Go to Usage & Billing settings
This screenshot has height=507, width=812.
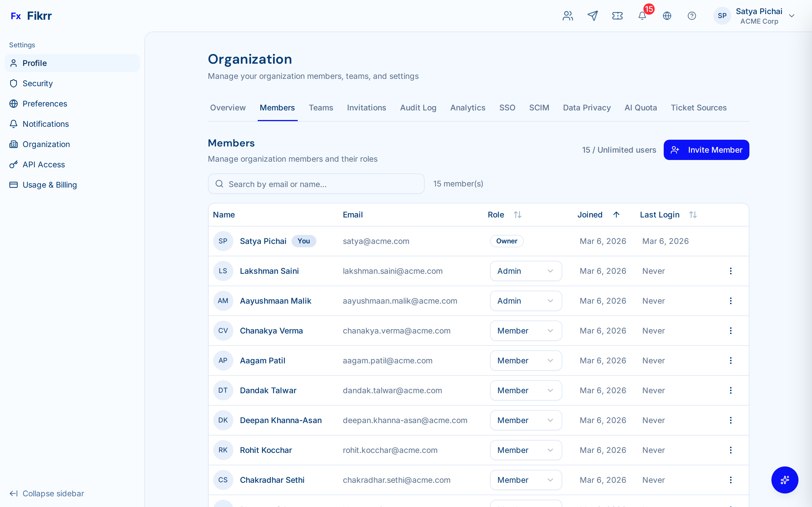50,185
